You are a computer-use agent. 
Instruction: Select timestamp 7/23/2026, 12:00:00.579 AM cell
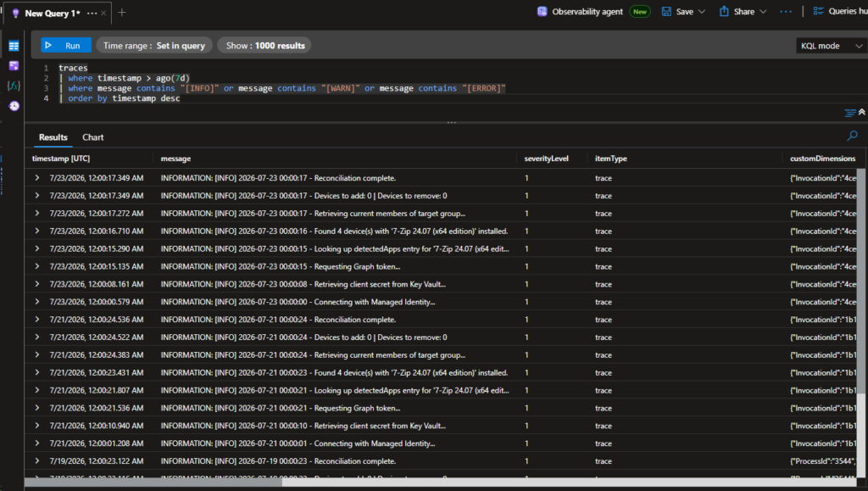coord(97,302)
